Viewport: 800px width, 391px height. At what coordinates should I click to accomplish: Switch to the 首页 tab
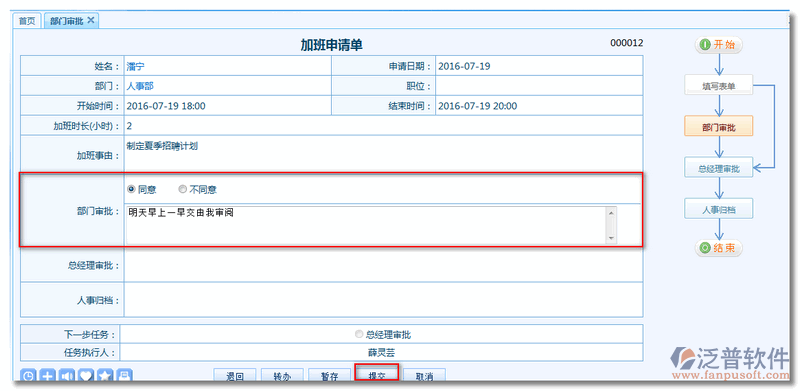[27, 21]
